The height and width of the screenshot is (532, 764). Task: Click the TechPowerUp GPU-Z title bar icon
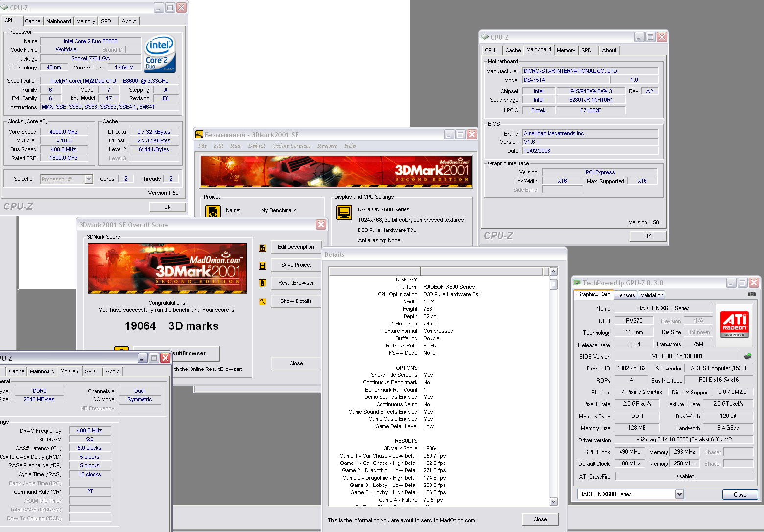click(x=577, y=282)
